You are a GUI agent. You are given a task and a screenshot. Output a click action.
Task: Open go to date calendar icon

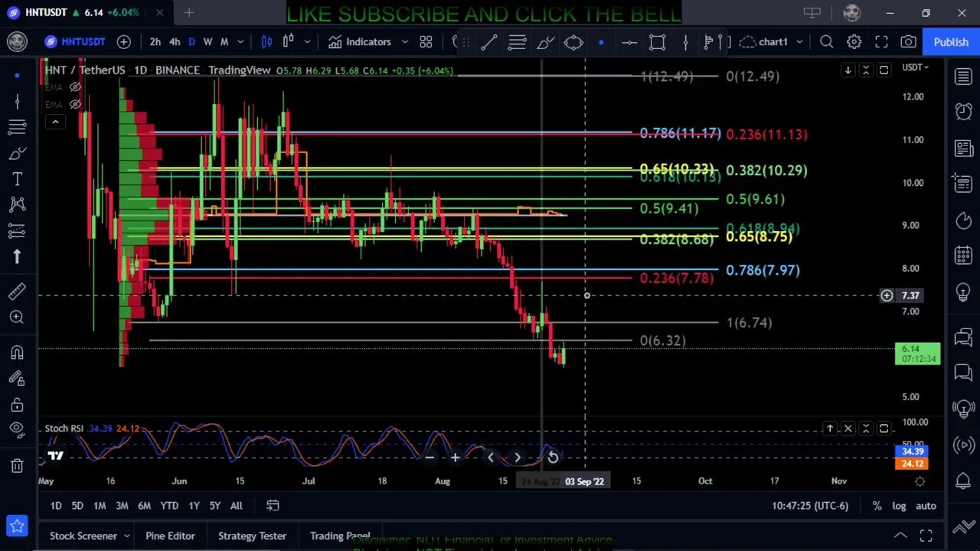click(273, 506)
